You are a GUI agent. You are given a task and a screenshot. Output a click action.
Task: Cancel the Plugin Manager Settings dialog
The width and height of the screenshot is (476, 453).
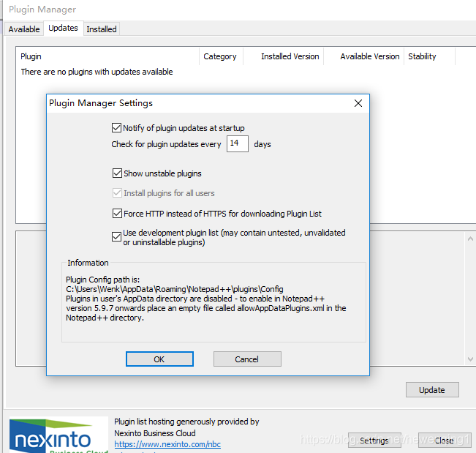tap(247, 359)
